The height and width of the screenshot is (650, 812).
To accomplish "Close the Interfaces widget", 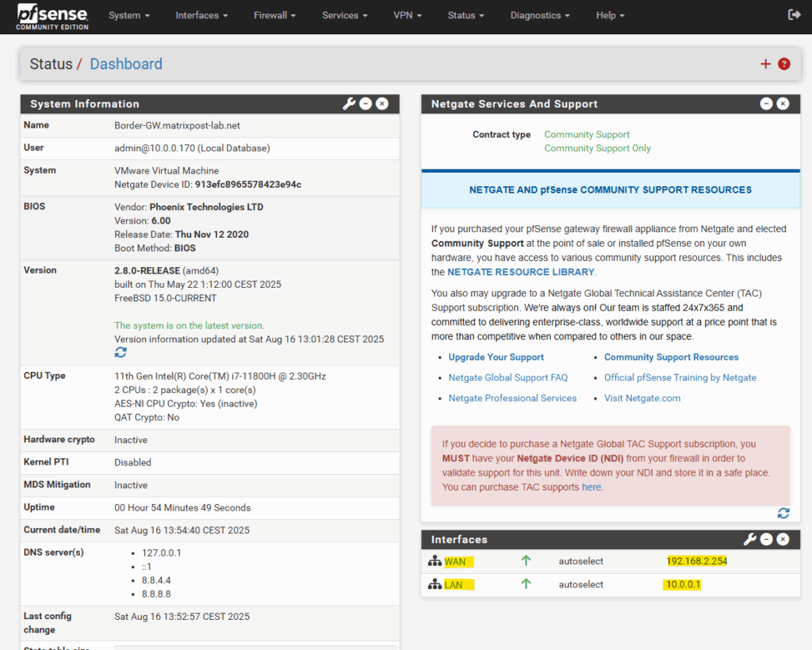I will [783, 539].
